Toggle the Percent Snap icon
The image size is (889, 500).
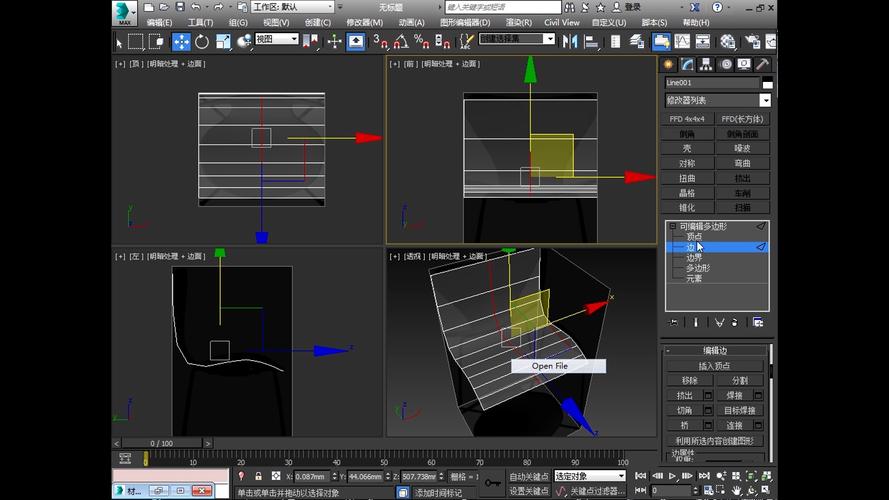click(421, 42)
